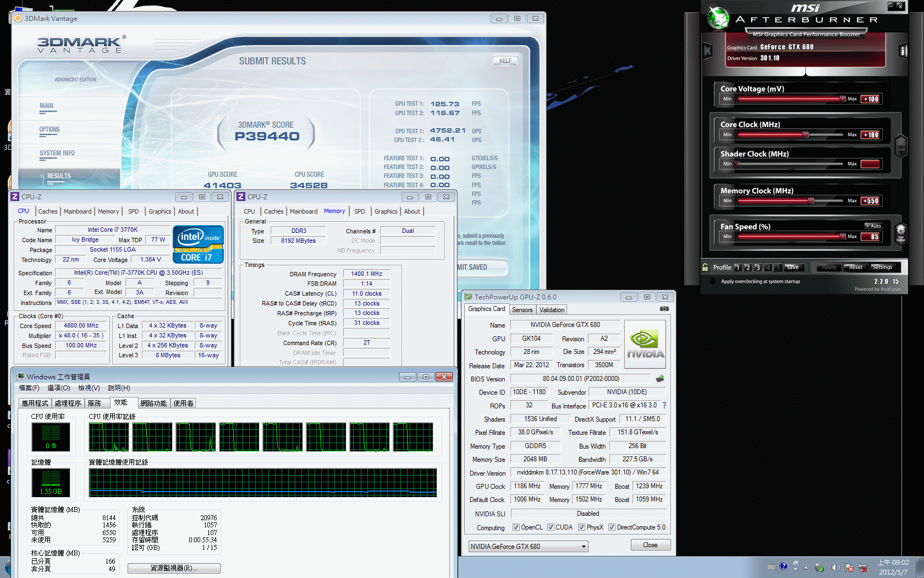The width and height of the screenshot is (924, 578).
Task: Open the Validation tab in GPU-Z
Action: click(x=552, y=310)
